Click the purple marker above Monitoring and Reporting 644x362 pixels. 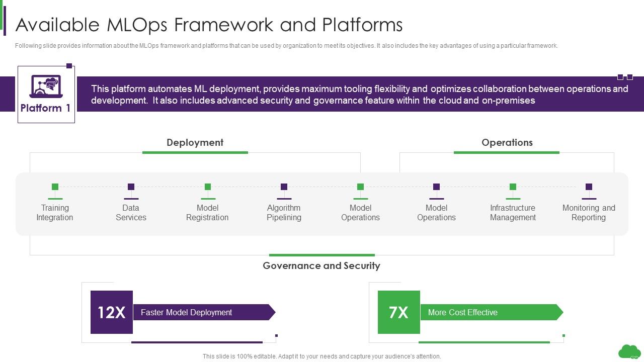589,187
